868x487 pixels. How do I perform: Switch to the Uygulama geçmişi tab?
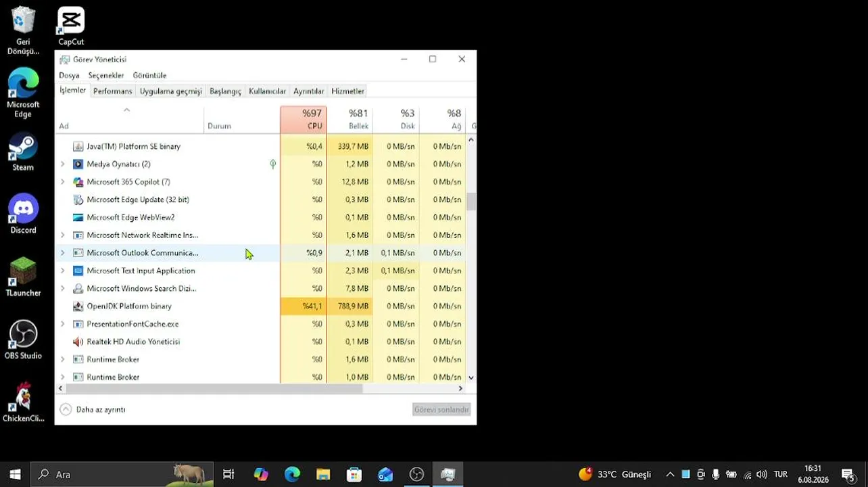pyautogui.click(x=171, y=91)
